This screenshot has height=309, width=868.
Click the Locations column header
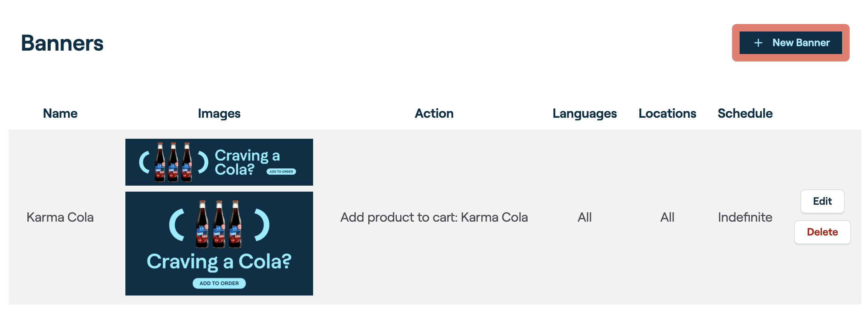[667, 113]
